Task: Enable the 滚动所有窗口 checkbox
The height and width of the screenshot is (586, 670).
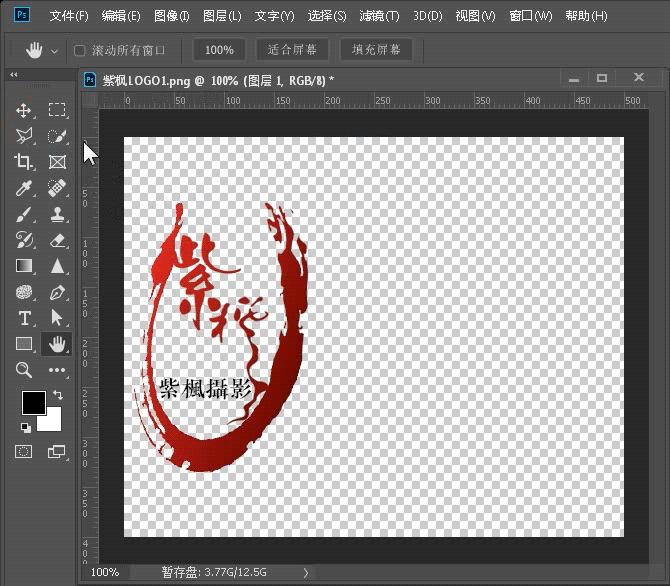Action: point(79,51)
